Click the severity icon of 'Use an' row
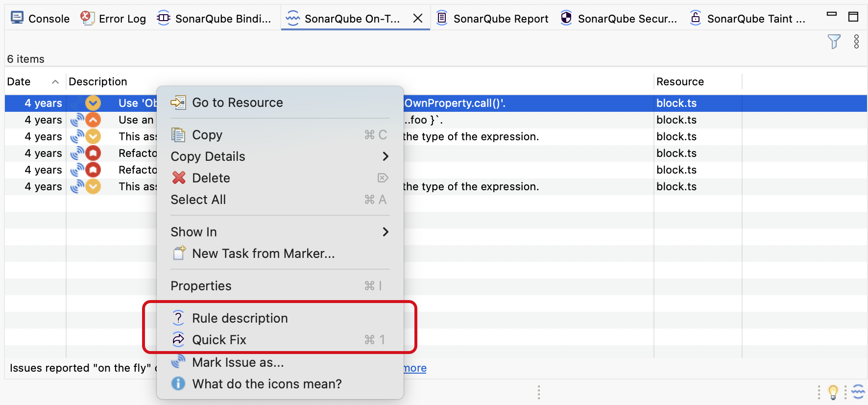Screen dimensions: 868x405 (x=93, y=120)
